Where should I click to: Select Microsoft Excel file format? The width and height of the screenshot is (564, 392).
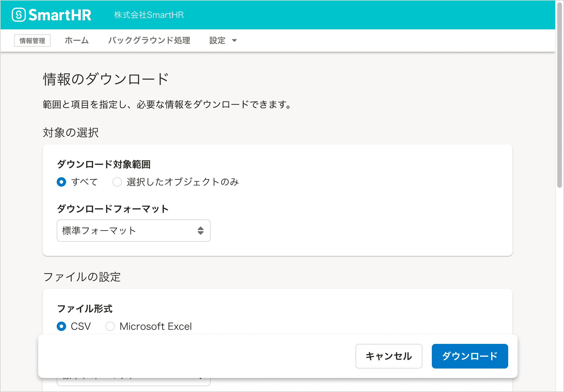110,326
